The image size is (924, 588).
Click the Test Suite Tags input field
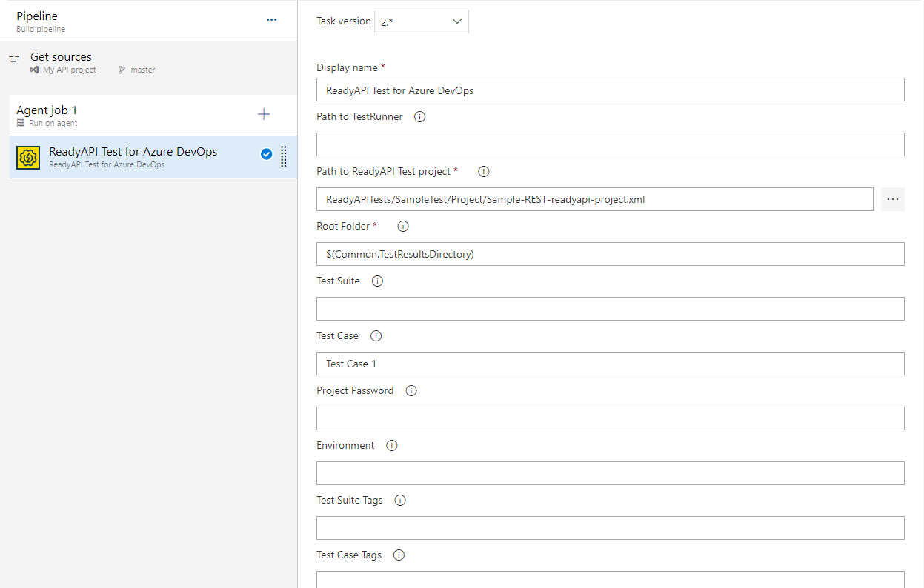tap(611, 528)
